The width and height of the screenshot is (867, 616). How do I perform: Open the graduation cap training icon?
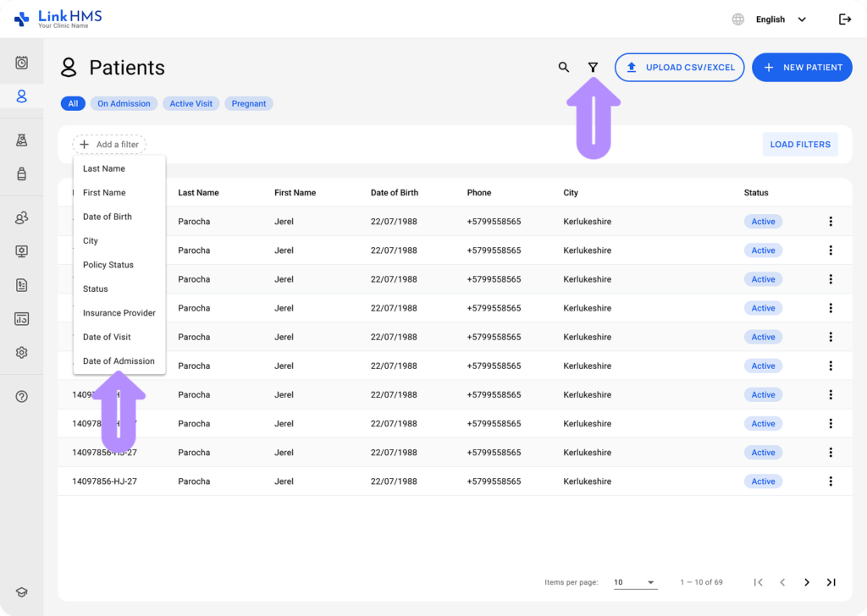pyautogui.click(x=21, y=592)
